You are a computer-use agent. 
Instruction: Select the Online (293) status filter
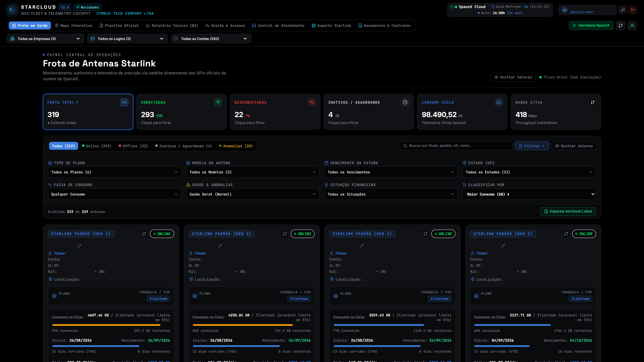[97, 146]
